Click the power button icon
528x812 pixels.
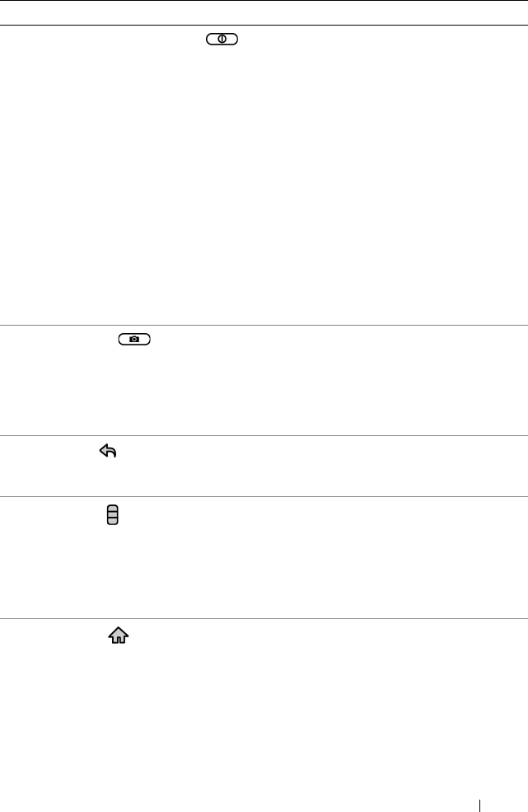click(x=222, y=40)
